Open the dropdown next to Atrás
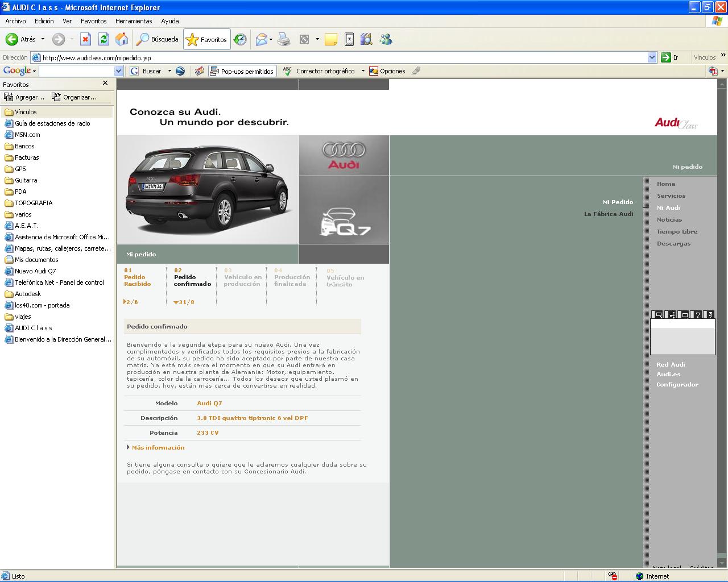Screen dimensions: 728x582 43,39
